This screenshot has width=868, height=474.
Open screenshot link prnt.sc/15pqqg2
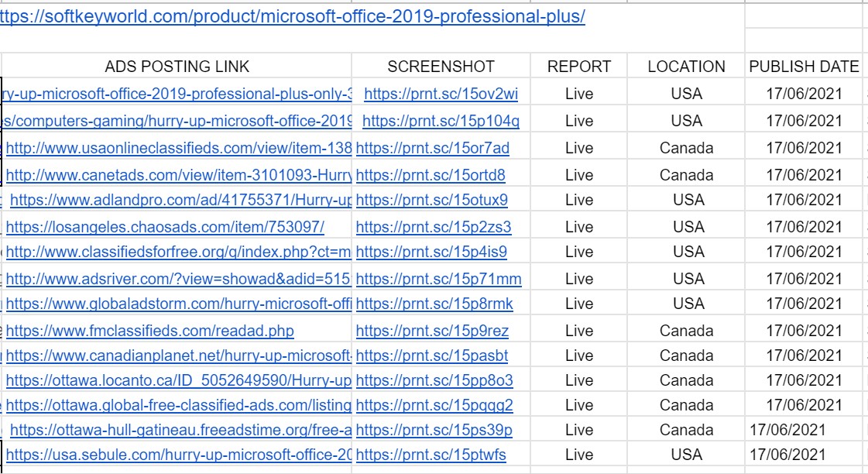(x=434, y=406)
